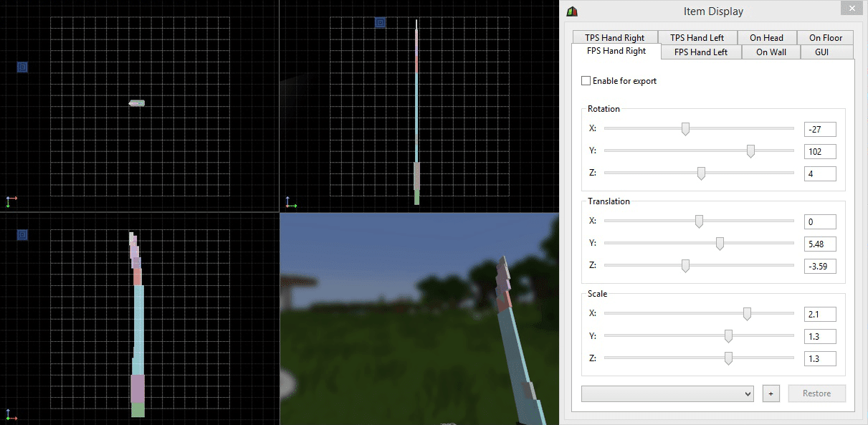Enable the 'Enable for export' checkbox
This screenshot has height=425, width=868.
[x=586, y=81]
